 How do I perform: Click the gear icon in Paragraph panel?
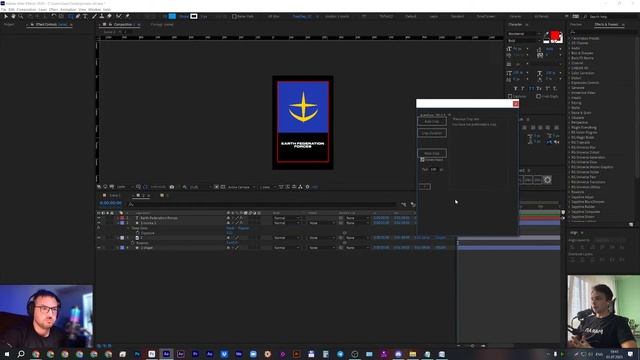547,180
